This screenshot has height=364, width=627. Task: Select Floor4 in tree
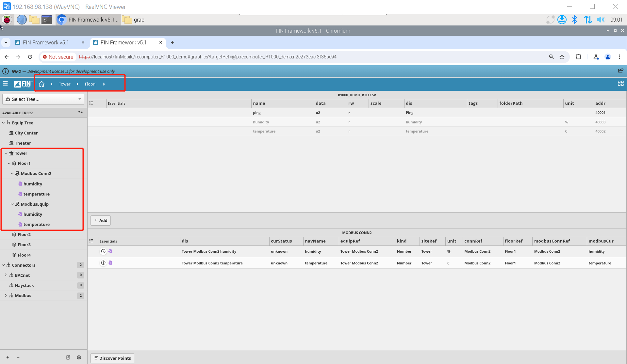[24, 255]
